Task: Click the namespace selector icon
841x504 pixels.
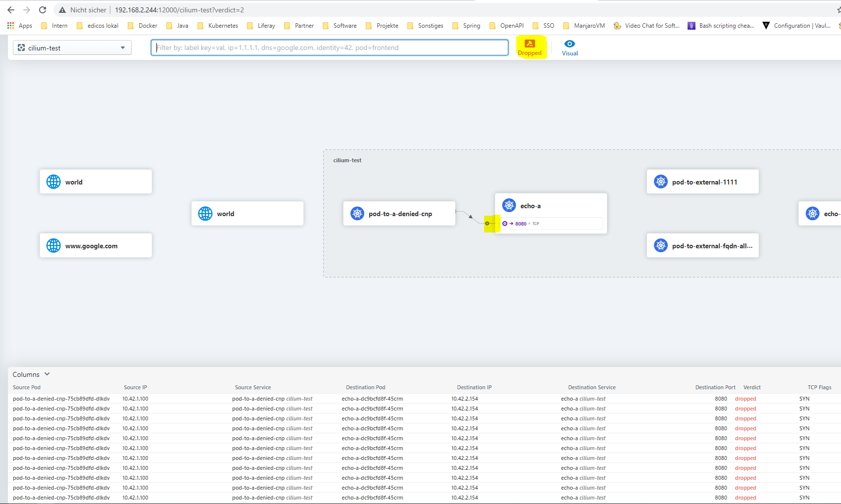Action: (x=21, y=48)
